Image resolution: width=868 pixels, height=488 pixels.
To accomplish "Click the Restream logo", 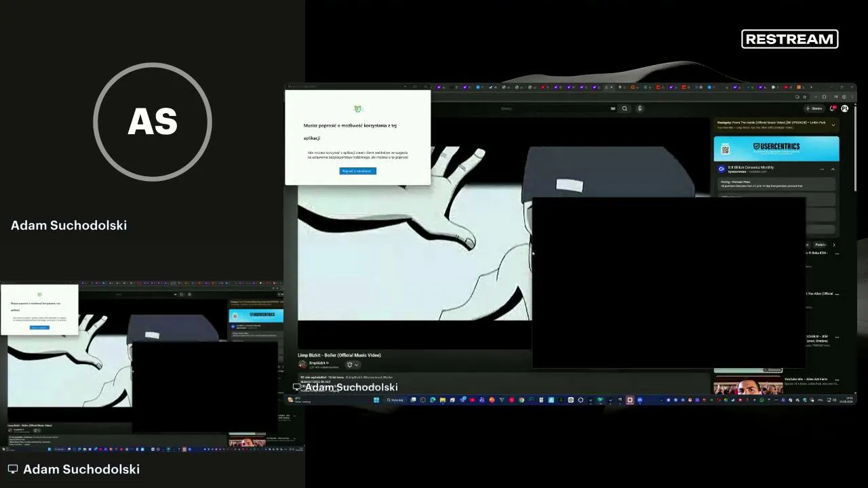I will (x=790, y=39).
